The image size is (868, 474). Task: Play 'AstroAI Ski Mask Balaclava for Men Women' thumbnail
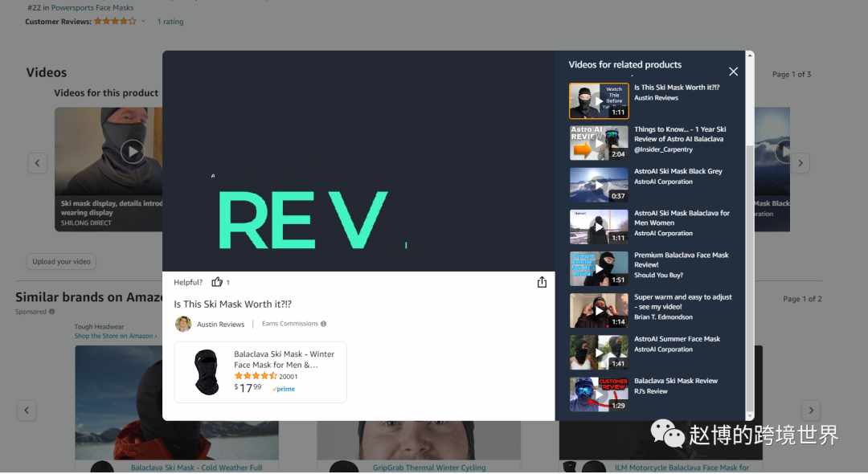[x=599, y=227]
